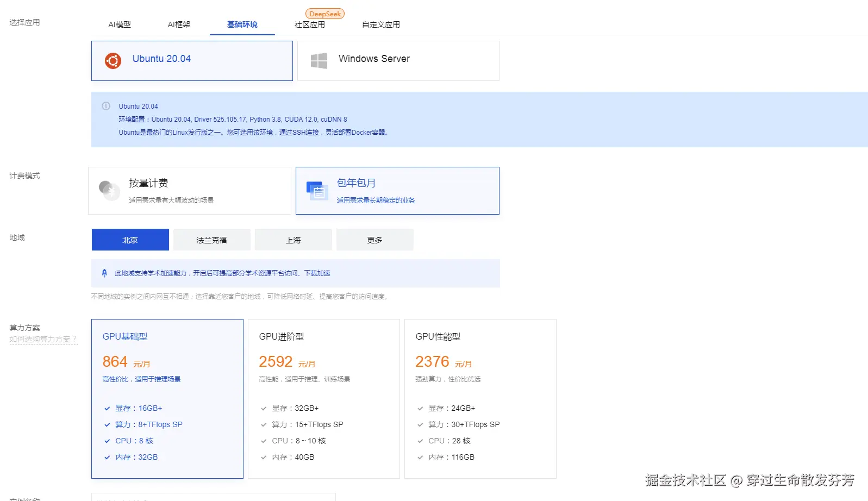The width and height of the screenshot is (868, 501).
Task: Open the 社区应用 tab
Action: coord(310,24)
